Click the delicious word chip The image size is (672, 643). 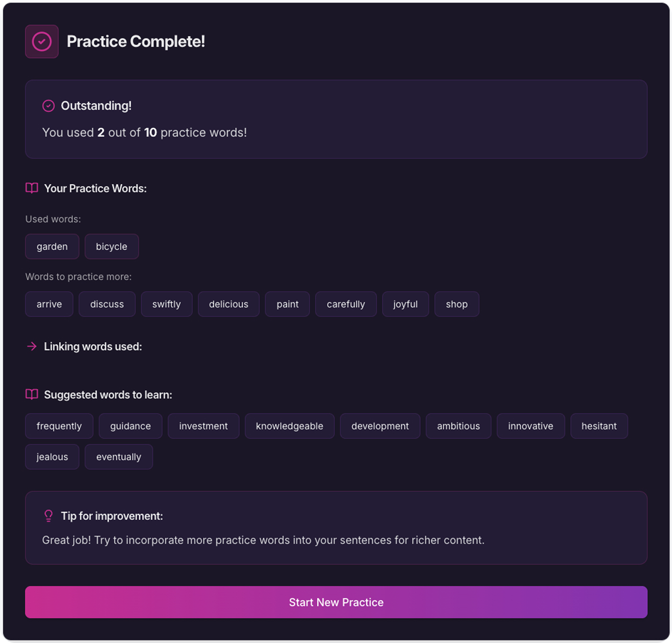coord(228,304)
